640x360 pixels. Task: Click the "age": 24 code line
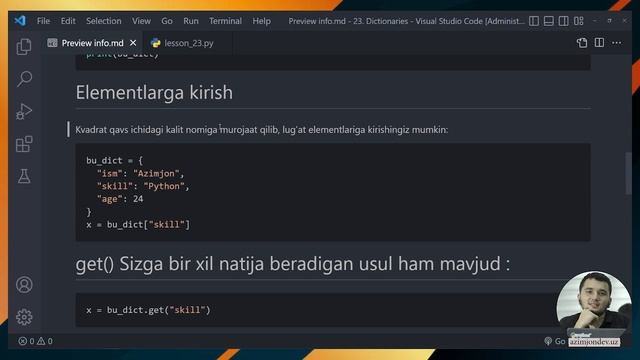tap(120, 199)
